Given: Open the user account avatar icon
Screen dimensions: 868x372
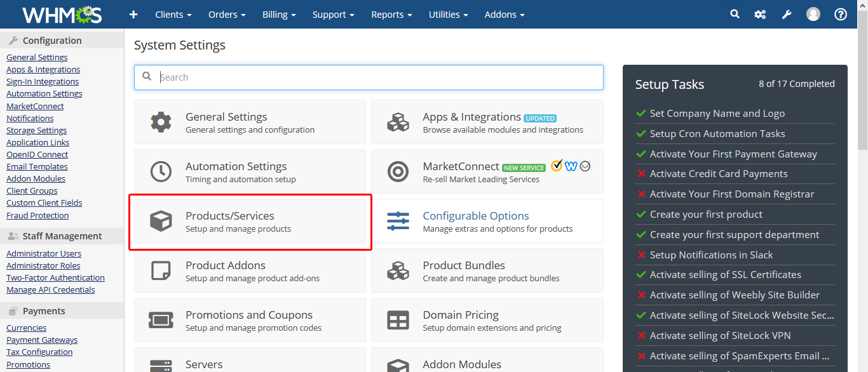Looking at the screenshot, I should 813,14.
